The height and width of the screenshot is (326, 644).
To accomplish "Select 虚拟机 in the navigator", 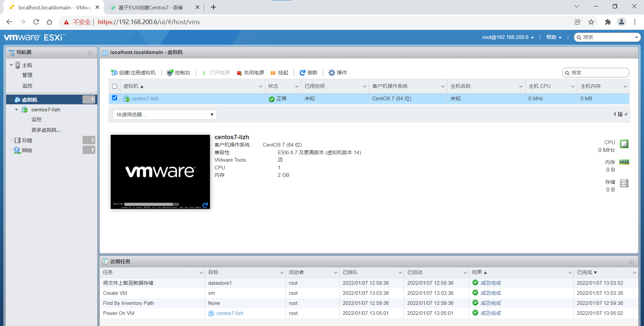I will tap(52, 100).
